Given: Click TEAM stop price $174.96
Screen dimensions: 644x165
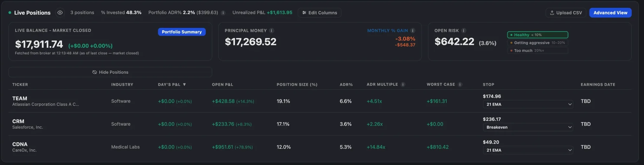Looking at the screenshot, I should [x=492, y=96].
